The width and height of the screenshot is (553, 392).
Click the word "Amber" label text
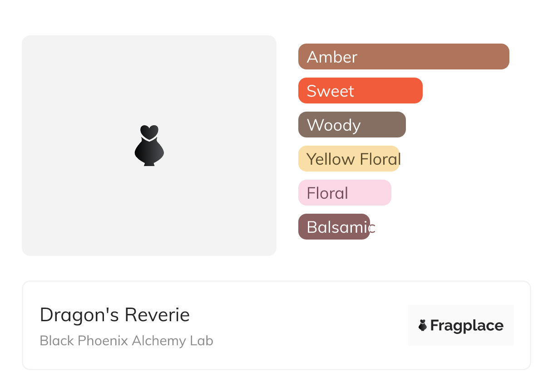[332, 57]
